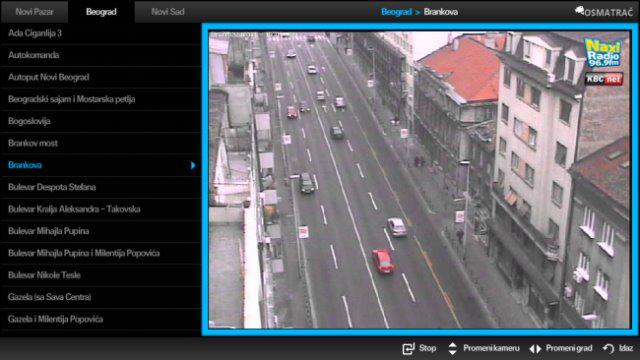
Task: Click the KBC net badge on the video
Action: click(x=604, y=78)
